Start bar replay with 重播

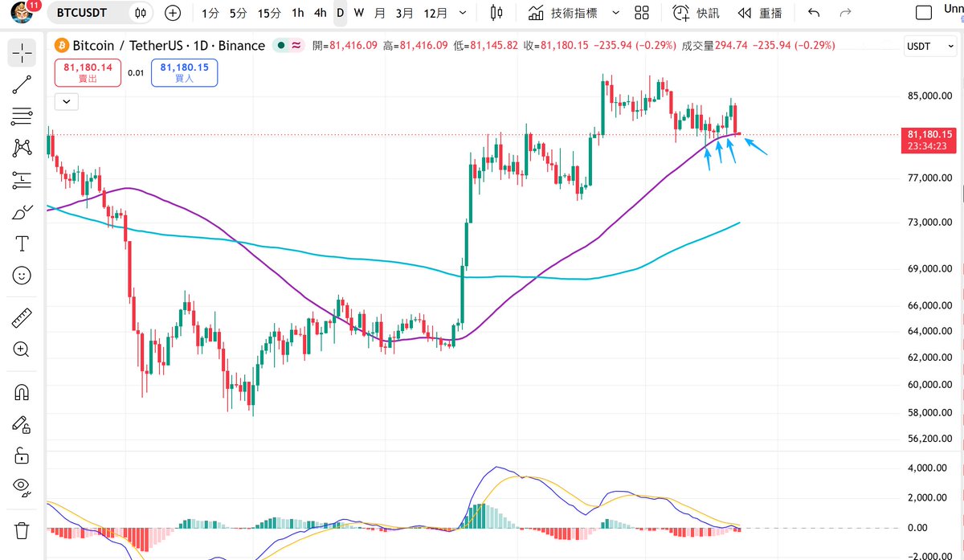pyautogui.click(x=759, y=13)
